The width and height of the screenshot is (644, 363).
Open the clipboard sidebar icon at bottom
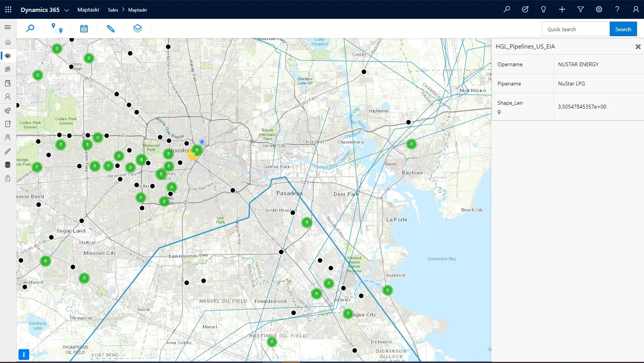8,178
